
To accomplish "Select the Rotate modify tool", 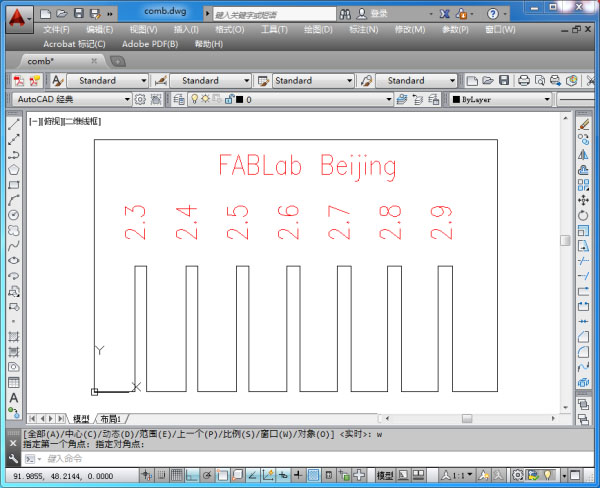I will [x=583, y=215].
